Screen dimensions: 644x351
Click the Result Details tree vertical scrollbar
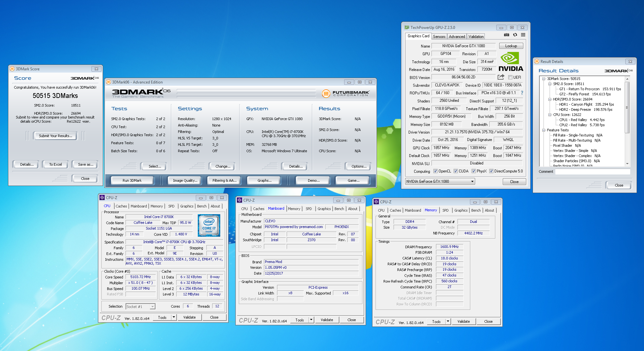[627, 108]
